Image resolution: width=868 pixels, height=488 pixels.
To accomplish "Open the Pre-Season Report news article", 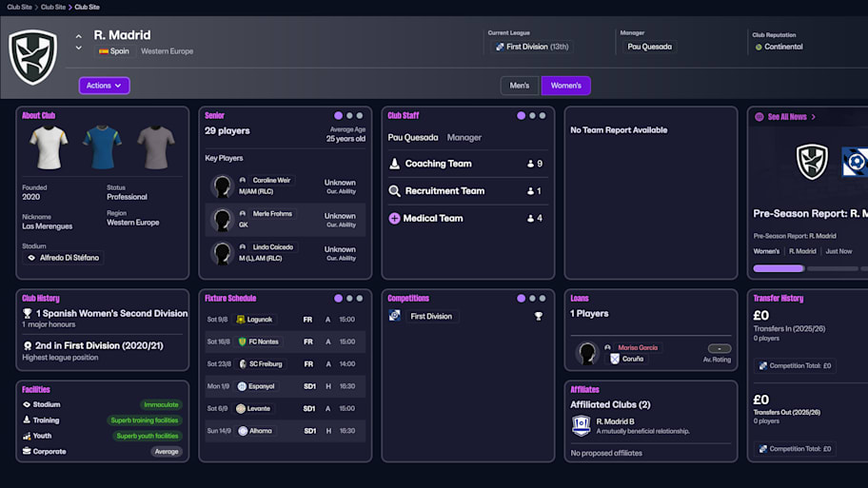I will point(810,214).
